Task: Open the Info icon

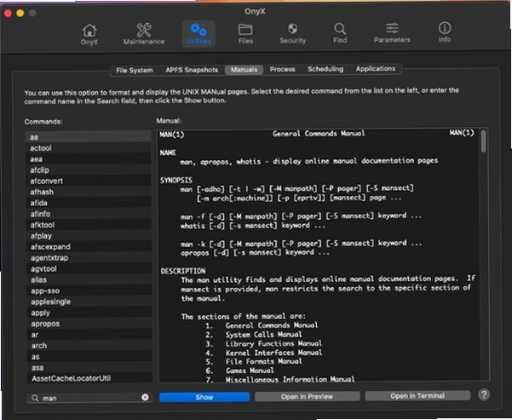Action: [x=445, y=32]
